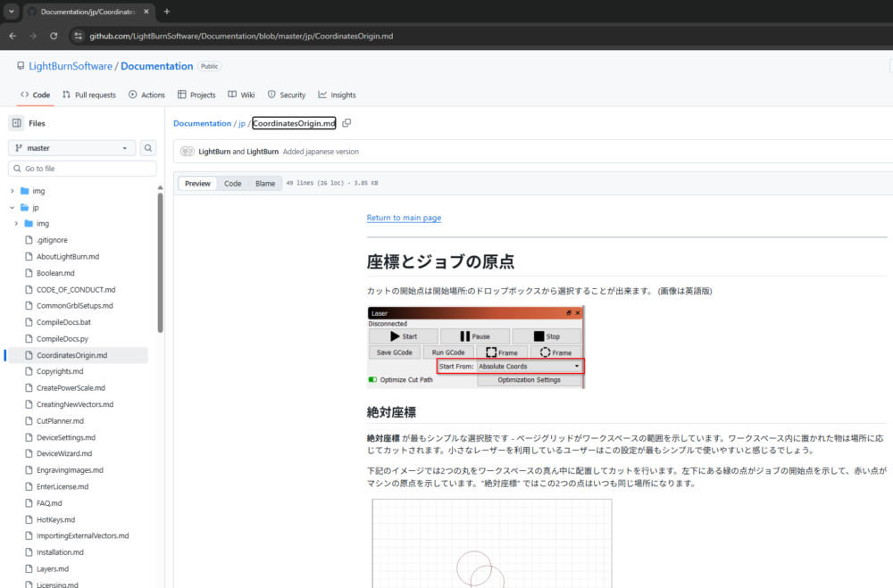The image size is (893, 588).
Task: Open the Pull requests tab
Action: point(89,95)
